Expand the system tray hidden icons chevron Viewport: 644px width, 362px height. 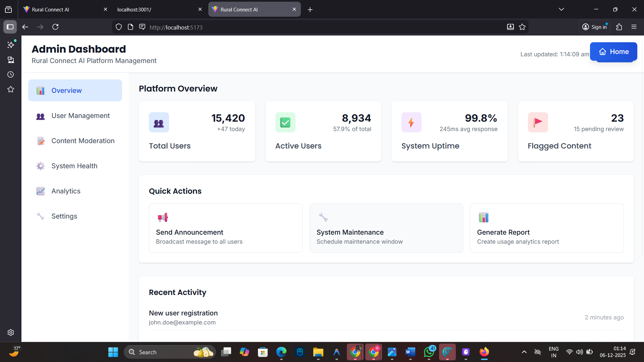pyautogui.click(x=524, y=352)
